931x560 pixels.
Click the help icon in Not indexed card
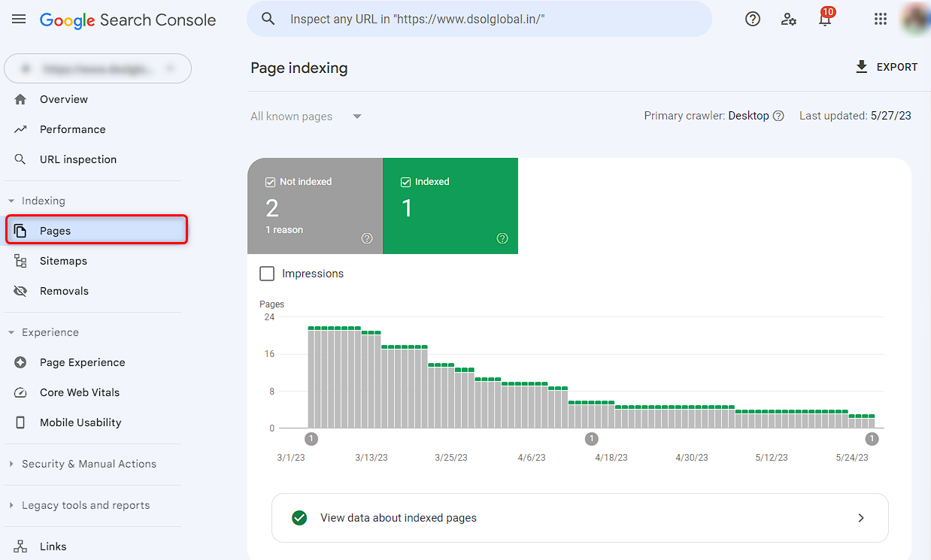click(367, 238)
